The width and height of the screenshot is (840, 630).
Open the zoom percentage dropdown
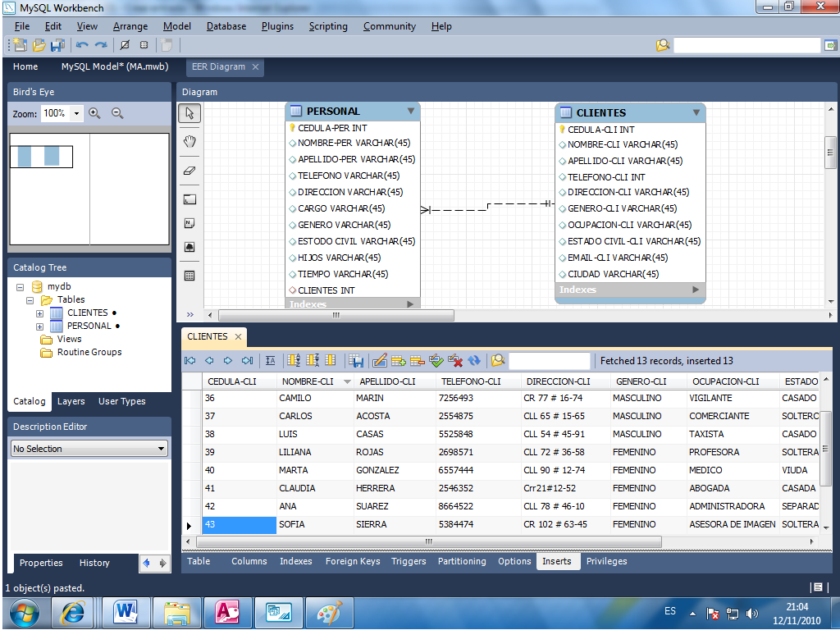click(76, 113)
